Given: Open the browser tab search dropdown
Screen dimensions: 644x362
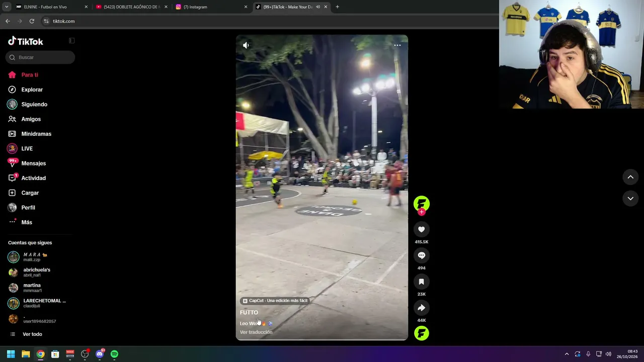Looking at the screenshot, I should coord(7,7).
